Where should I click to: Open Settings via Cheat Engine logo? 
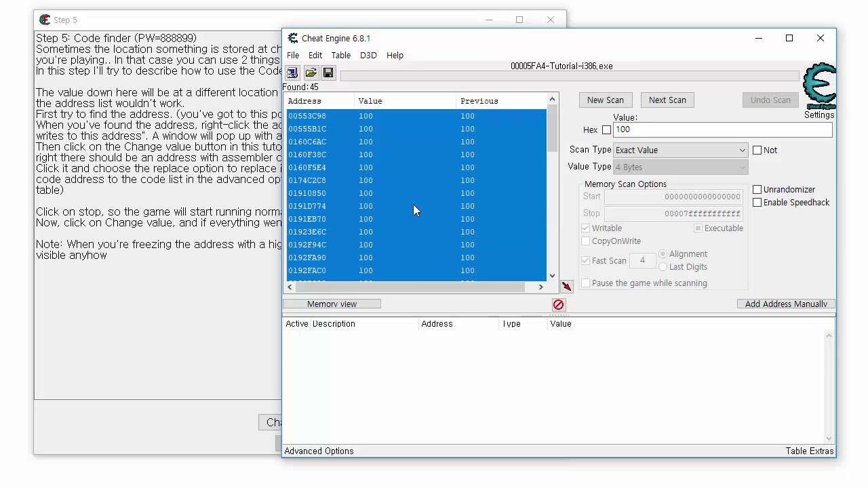[x=819, y=85]
